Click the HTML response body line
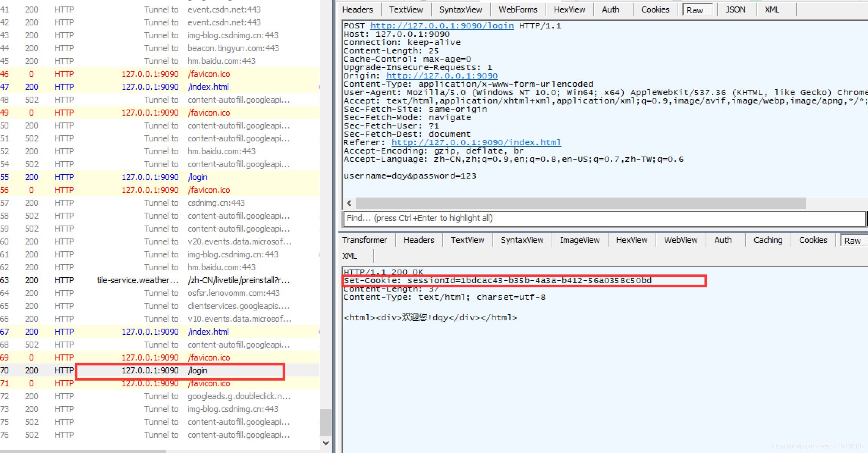Image resolution: width=868 pixels, height=453 pixels. click(x=430, y=318)
